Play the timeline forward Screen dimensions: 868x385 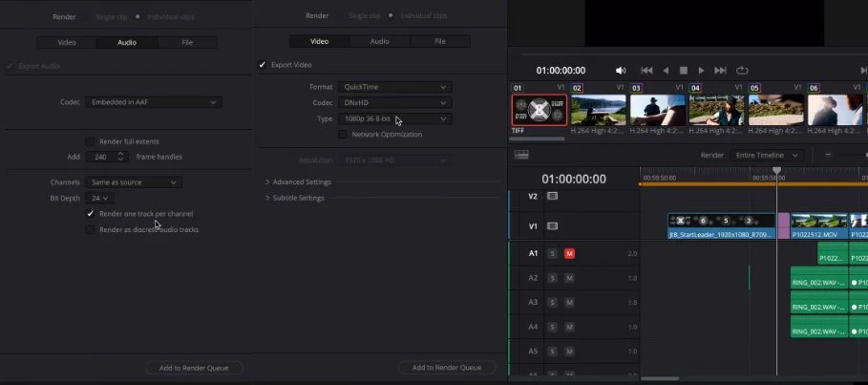point(702,71)
